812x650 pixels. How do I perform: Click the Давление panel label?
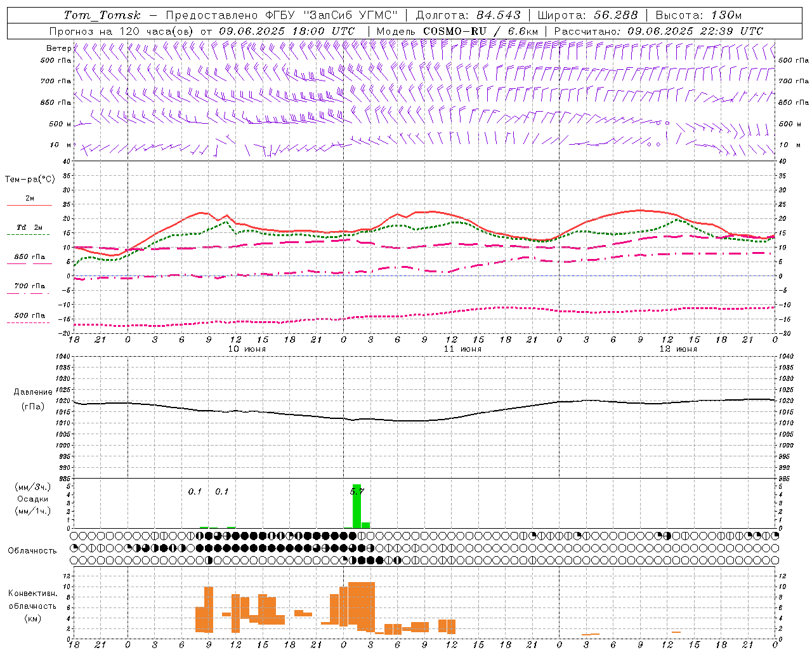pos(33,392)
